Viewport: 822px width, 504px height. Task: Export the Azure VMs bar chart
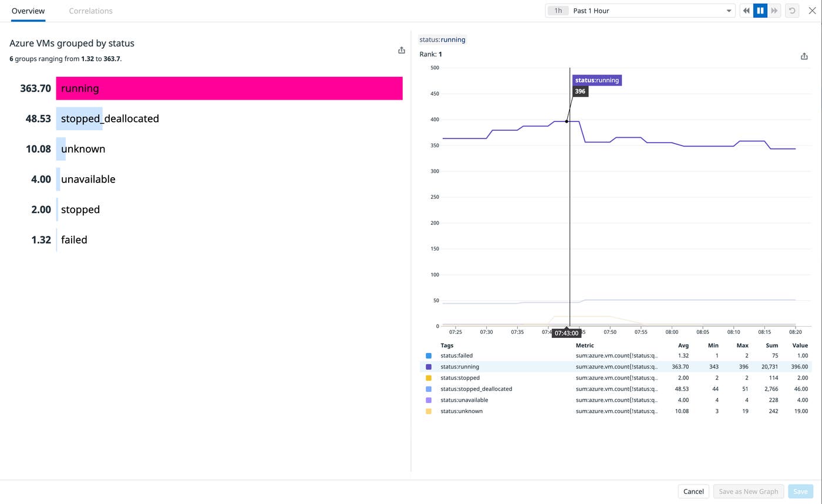pyautogui.click(x=402, y=50)
